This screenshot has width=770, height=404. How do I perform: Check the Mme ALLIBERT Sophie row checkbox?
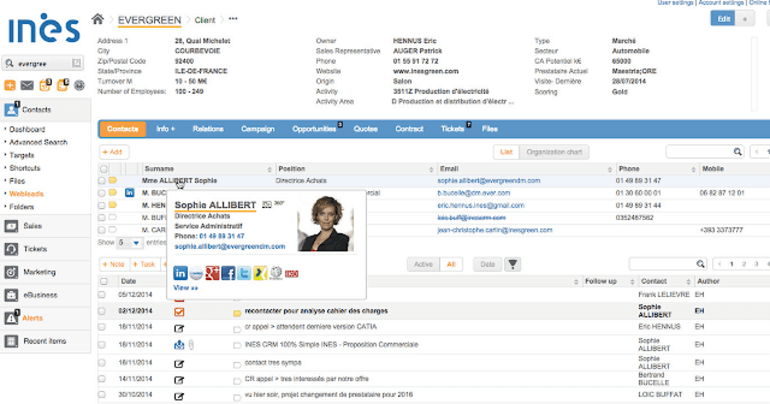102,181
